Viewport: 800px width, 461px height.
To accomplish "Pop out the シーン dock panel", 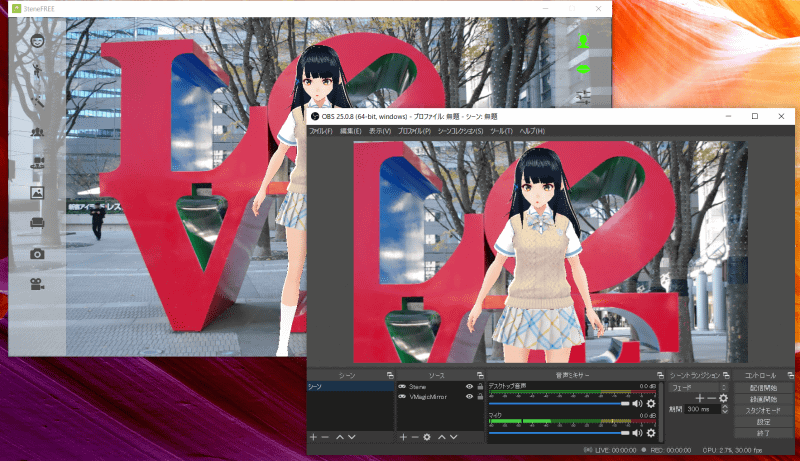I will click(390, 375).
